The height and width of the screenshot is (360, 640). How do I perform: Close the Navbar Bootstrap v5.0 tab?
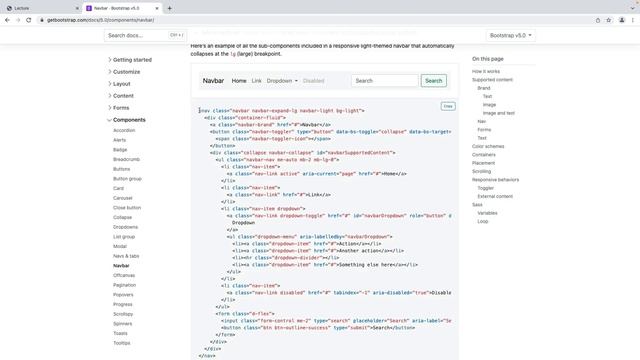click(157, 8)
